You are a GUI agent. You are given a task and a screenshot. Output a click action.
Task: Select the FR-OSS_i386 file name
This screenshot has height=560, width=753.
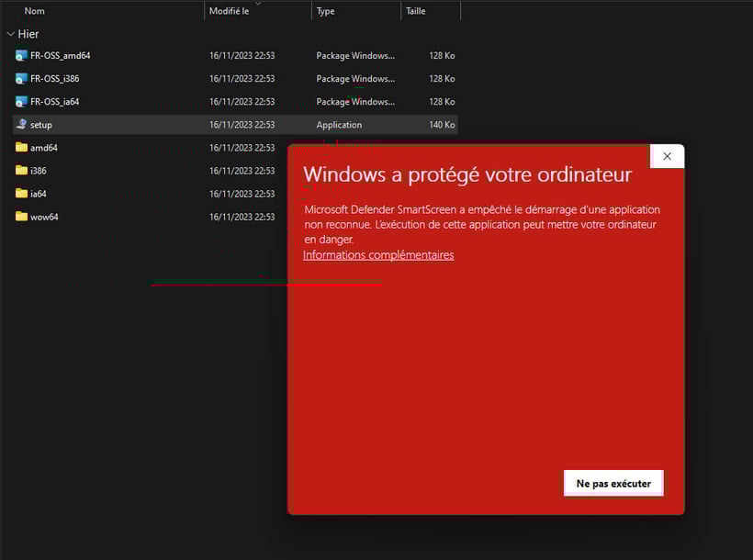tap(55, 79)
